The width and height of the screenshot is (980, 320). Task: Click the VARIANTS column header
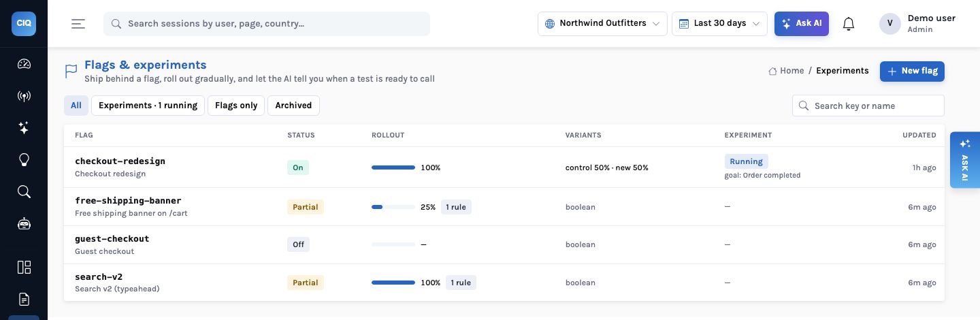coord(583,135)
